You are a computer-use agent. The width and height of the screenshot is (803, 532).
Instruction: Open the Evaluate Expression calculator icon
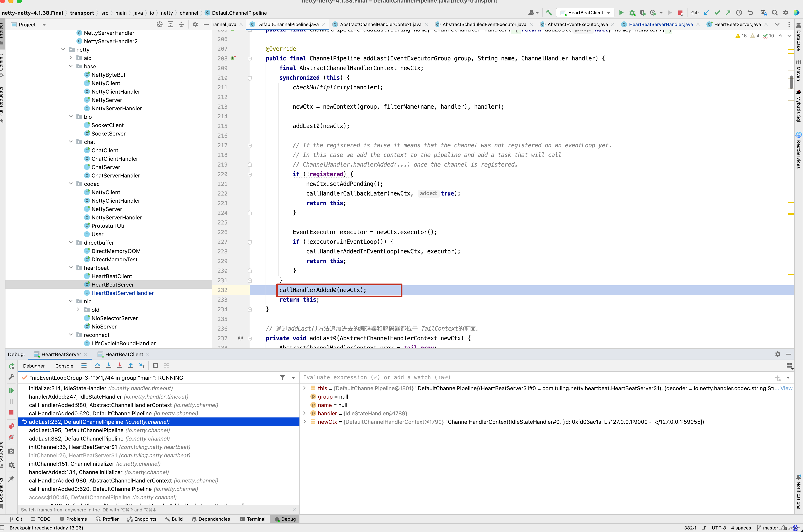(x=155, y=365)
